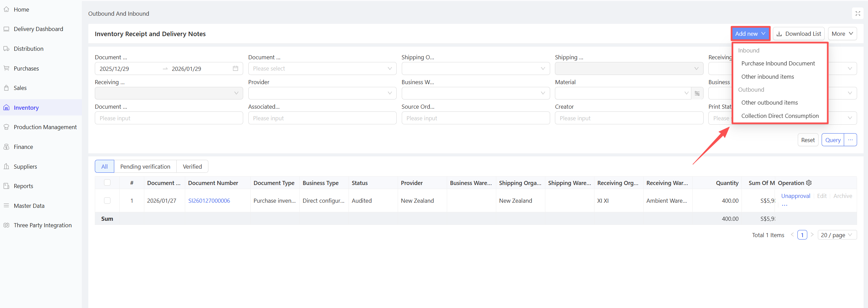Open the date range calendar icon
Image resolution: width=868 pixels, height=308 pixels.
(x=235, y=68)
